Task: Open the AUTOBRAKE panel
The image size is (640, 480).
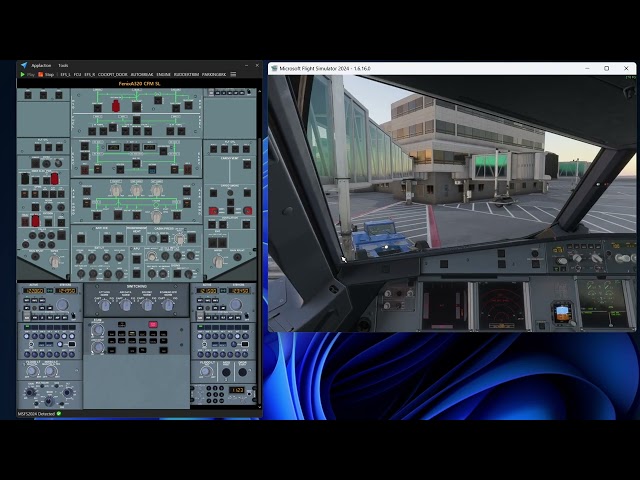Action: [x=142, y=75]
